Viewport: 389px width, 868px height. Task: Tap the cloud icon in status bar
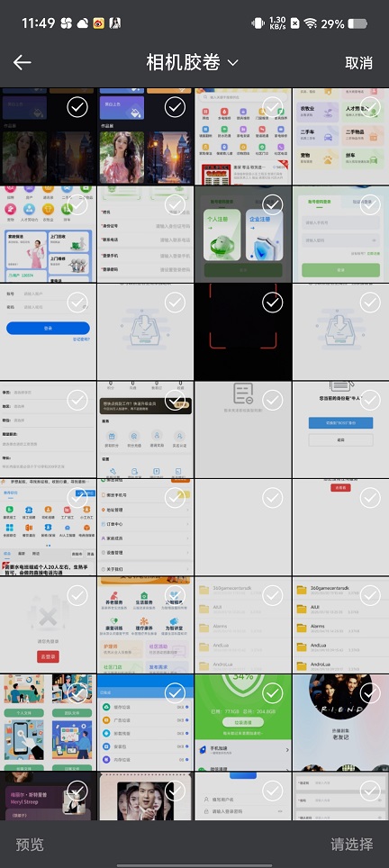tap(83, 23)
